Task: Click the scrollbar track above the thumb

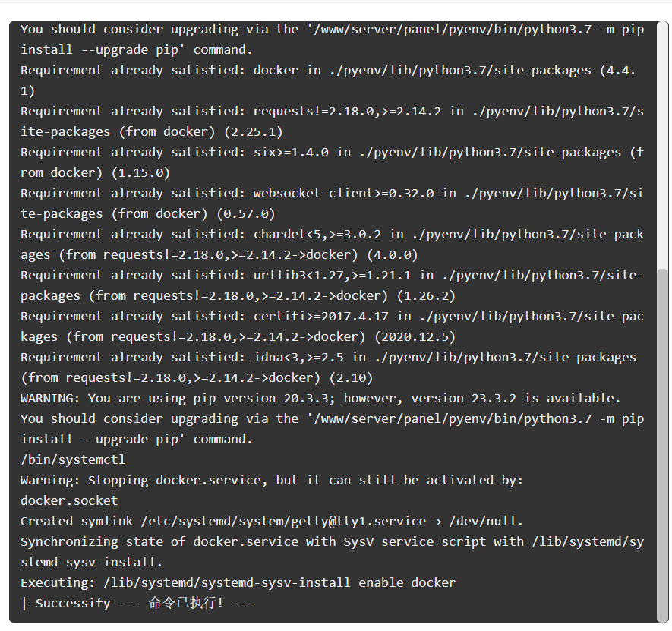Action: coord(663,145)
